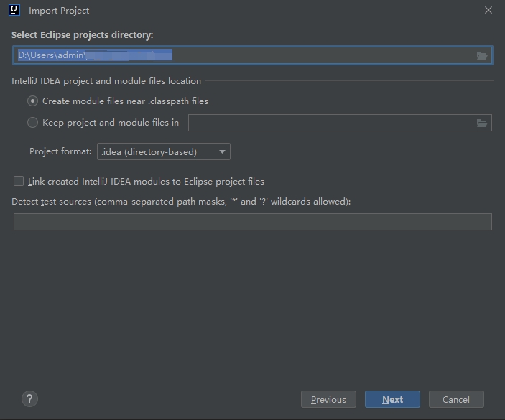Image resolution: width=505 pixels, height=420 pixels.
Task: Choose 'Keep project and module files in' option
Action: [x=32, y=123]
